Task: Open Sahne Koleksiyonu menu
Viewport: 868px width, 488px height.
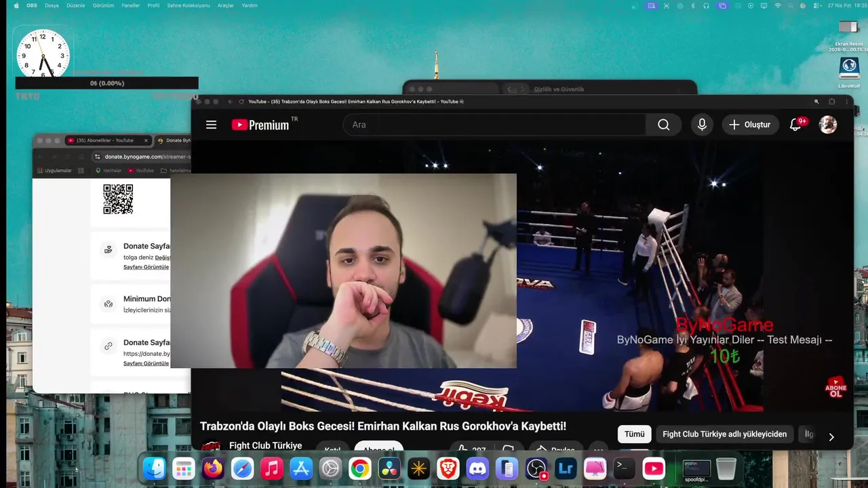Action: 189,5
